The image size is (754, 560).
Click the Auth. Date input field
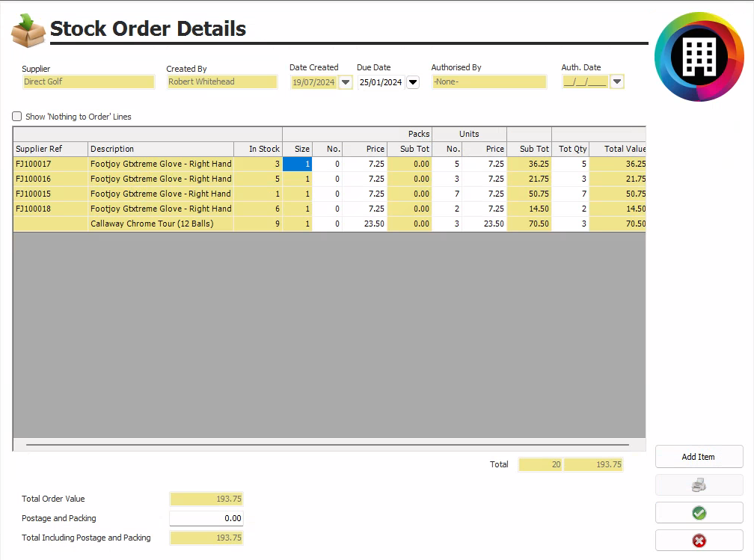click(586, 81)
